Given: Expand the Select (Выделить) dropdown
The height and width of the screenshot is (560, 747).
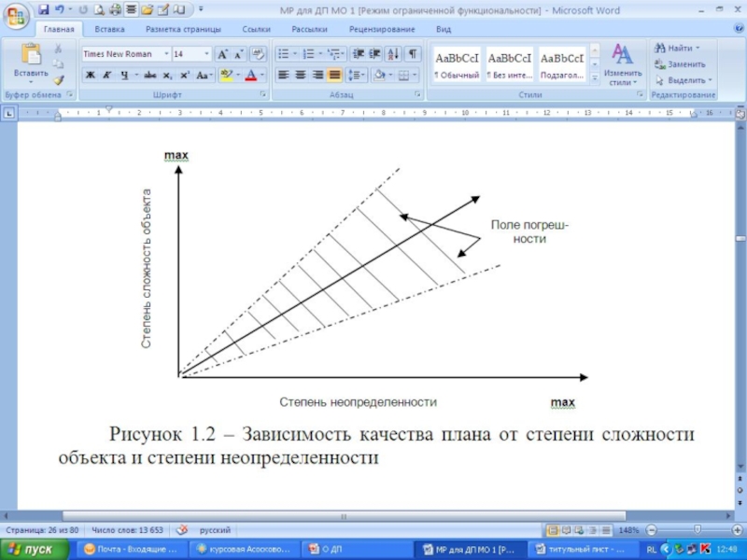Looking at the screenshot, I should [684, 80].
